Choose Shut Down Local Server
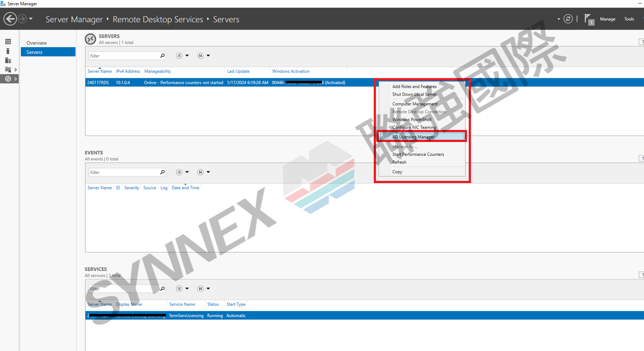 click(414, 95)
